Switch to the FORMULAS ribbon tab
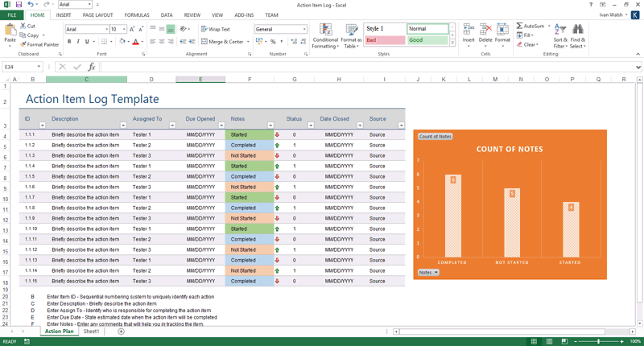The height and width of the screenshot is (346, 644). click(x=137, y=15)
